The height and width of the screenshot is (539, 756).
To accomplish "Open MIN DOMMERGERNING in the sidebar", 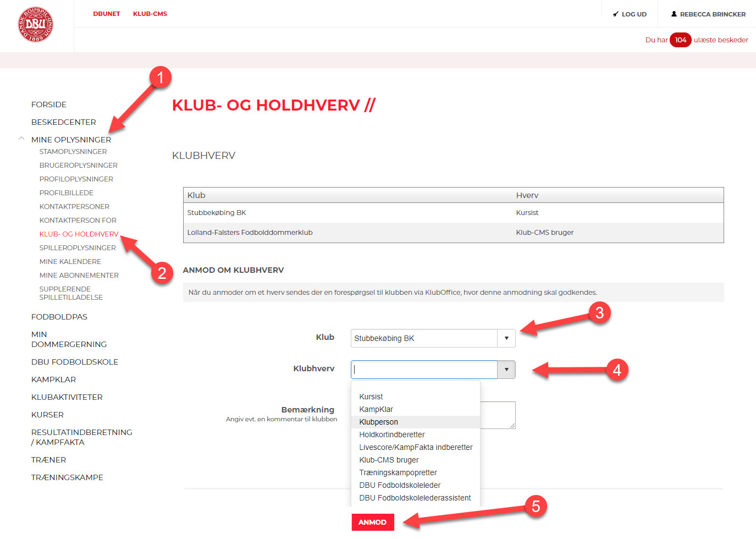I will 69,339.
